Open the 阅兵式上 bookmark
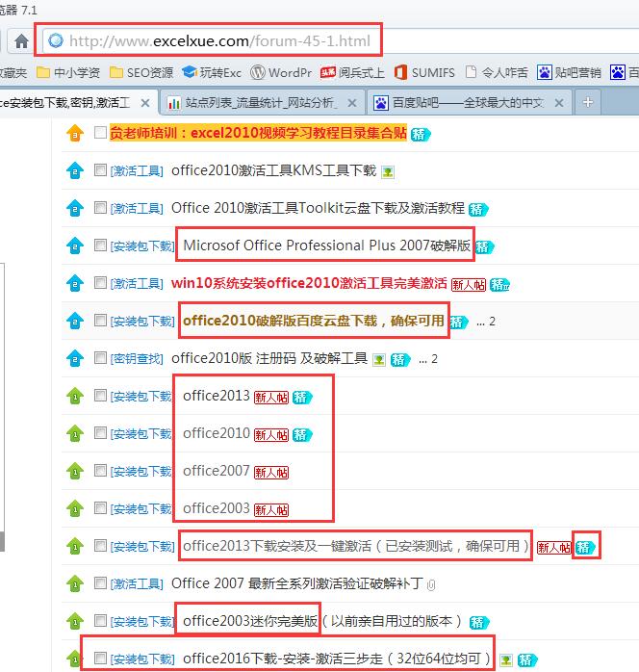Screen dimensions: 639x672 352,72
